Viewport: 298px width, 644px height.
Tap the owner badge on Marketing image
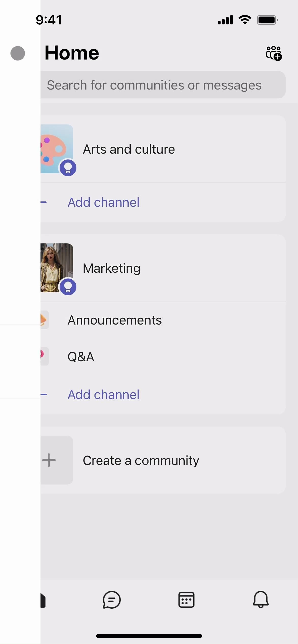click(68, 287)
